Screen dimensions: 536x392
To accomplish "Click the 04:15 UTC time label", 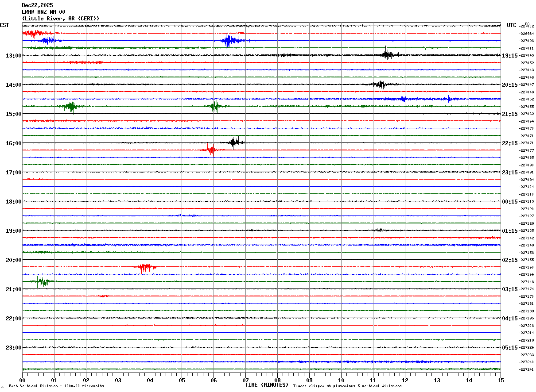I will click(x=509, y=319).
